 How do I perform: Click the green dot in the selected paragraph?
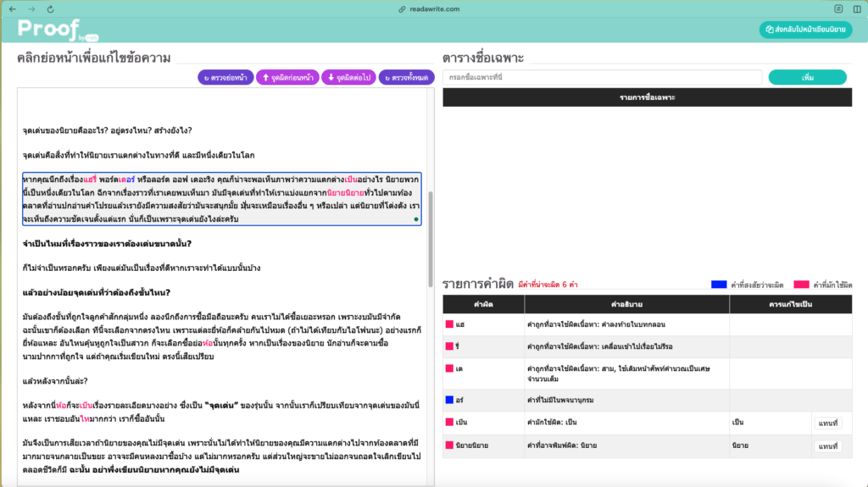click(x=415, y=219)
